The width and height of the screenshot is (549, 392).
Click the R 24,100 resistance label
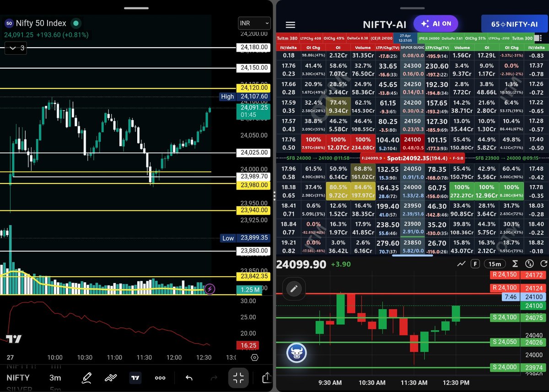504,288
